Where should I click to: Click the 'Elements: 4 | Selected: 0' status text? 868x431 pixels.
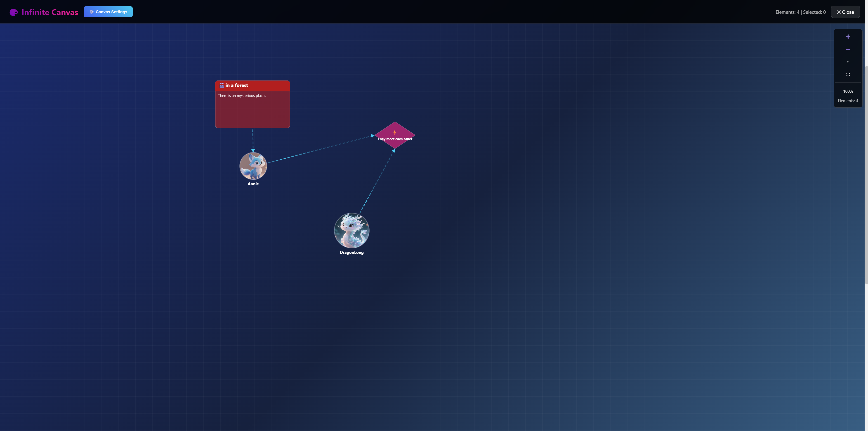tap(800, 12)
